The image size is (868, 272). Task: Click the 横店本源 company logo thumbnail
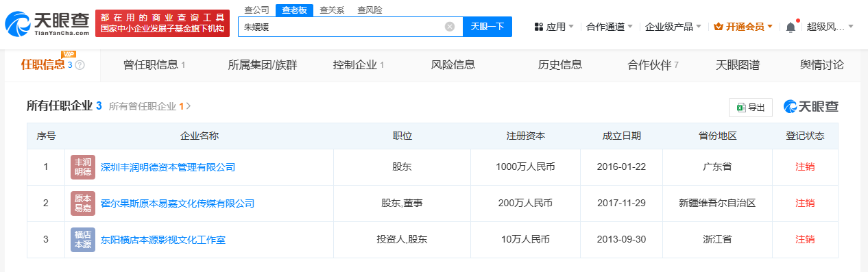coord(82,240)
